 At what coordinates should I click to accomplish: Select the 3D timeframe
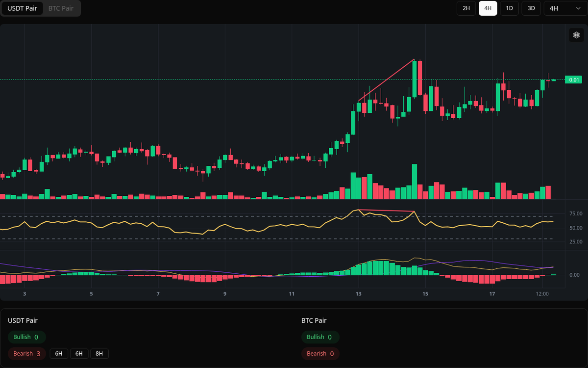tap(531, 8)
